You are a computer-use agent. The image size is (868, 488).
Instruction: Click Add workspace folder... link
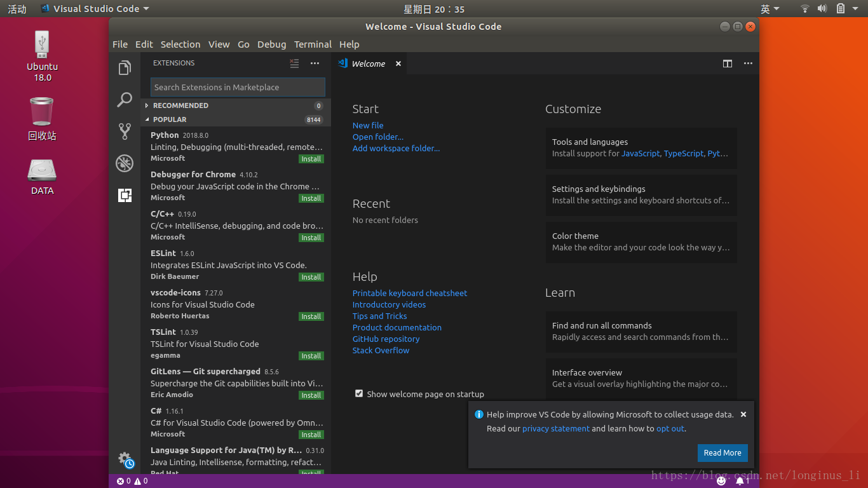pyautogui.click(x=396, y=148)
